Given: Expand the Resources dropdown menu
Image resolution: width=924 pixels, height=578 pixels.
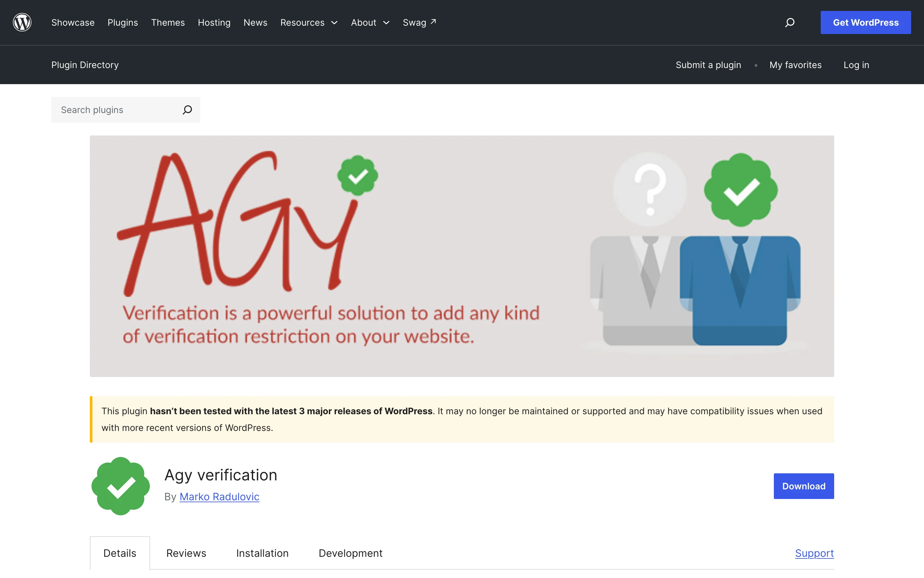Looking at the screenshot, I should pyautogui.click(x=309, y=22).
